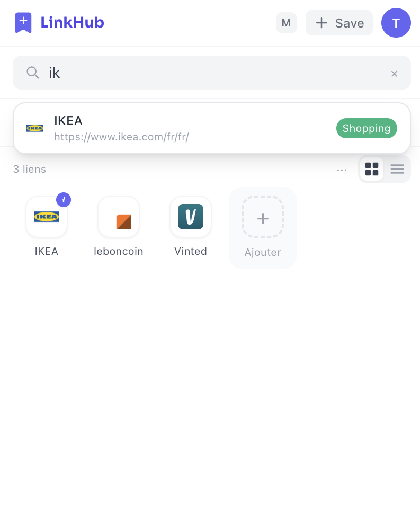
Task: Click the green Shopping category tag
Action: pos(367,128)
